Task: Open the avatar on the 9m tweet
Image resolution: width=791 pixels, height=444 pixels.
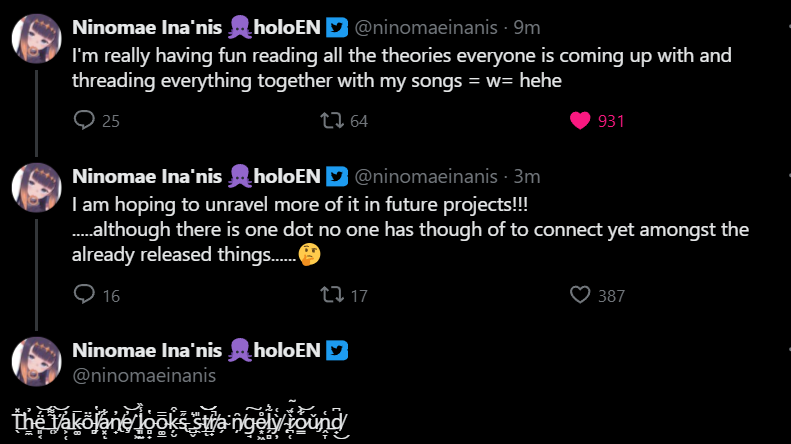Action: (x=37, y=39)
